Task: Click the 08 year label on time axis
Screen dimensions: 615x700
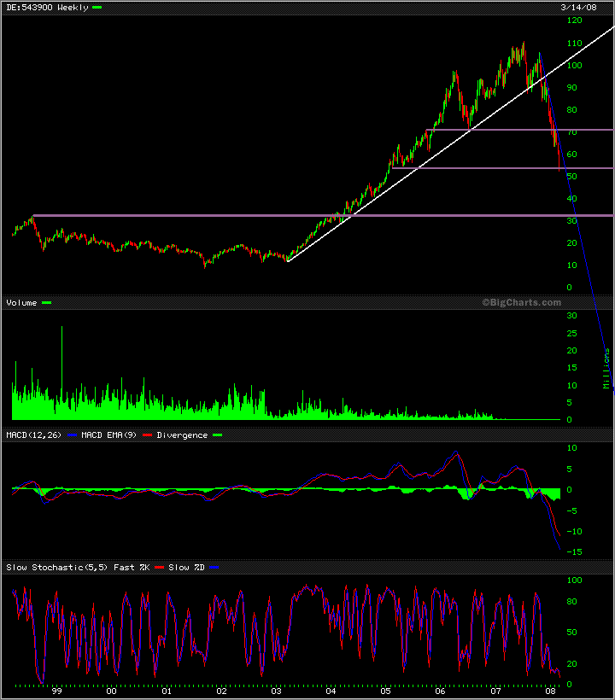Action: [x=550, y=691]
